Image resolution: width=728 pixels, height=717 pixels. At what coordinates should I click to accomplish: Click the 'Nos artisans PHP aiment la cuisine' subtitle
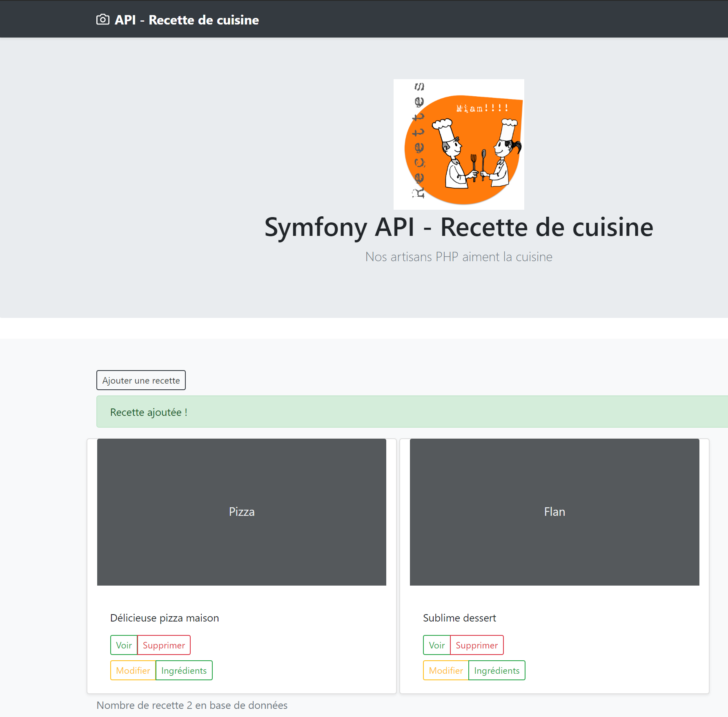pyautogui.click(x=459, y=257)
